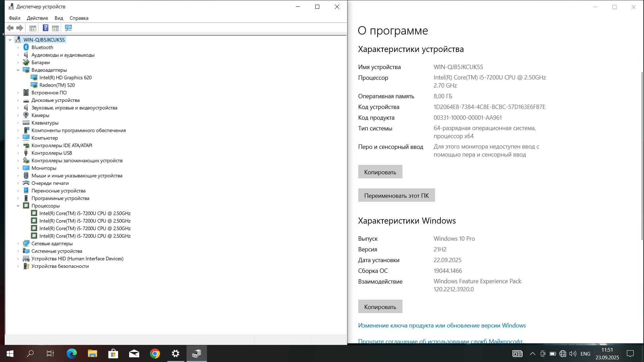The width and height of the screenshot is (644, 362).
Task: Click the Очереди печати printer icon
Action: tap(26, 183)
